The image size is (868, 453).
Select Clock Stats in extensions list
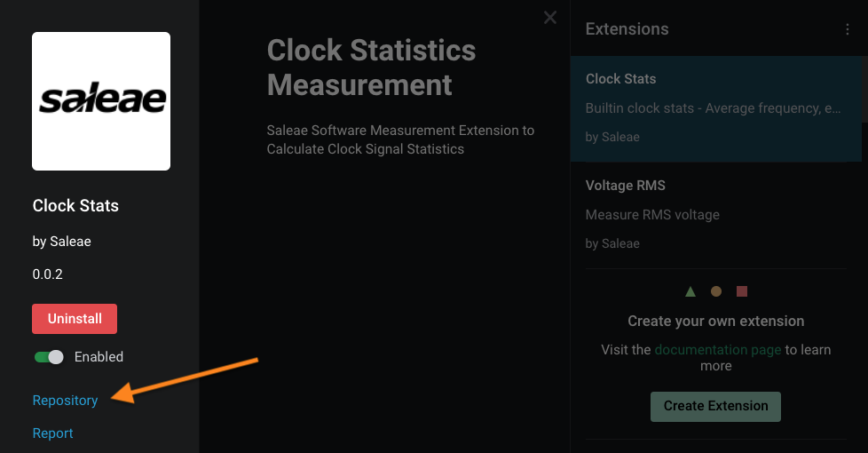[x=715, y=107]
